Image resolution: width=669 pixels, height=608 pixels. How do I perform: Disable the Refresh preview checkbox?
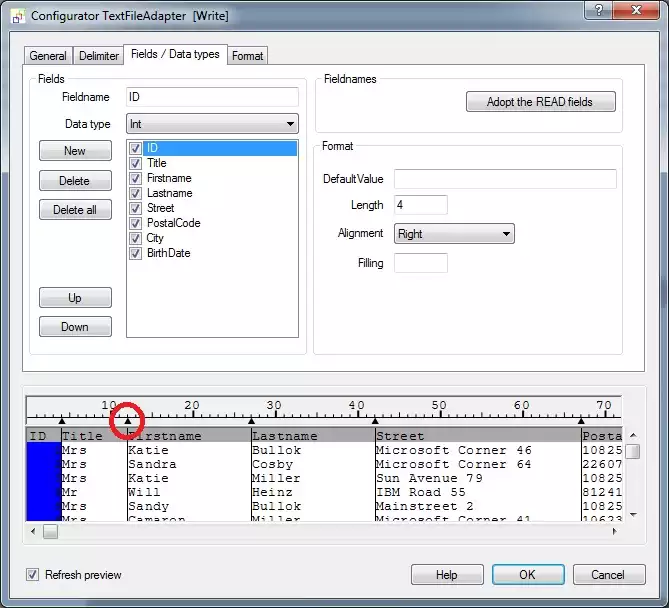pos(33,575)
